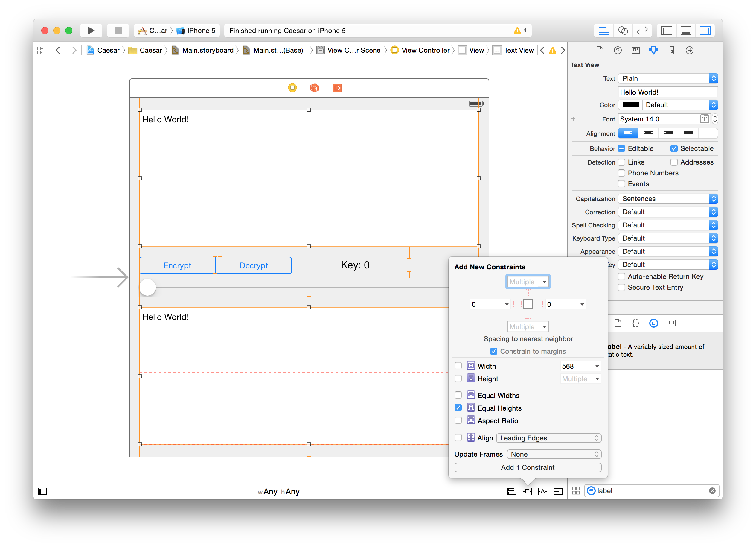Open the File inspector
The width and height of the screenshot is (756, 547).
coord(600,50)
